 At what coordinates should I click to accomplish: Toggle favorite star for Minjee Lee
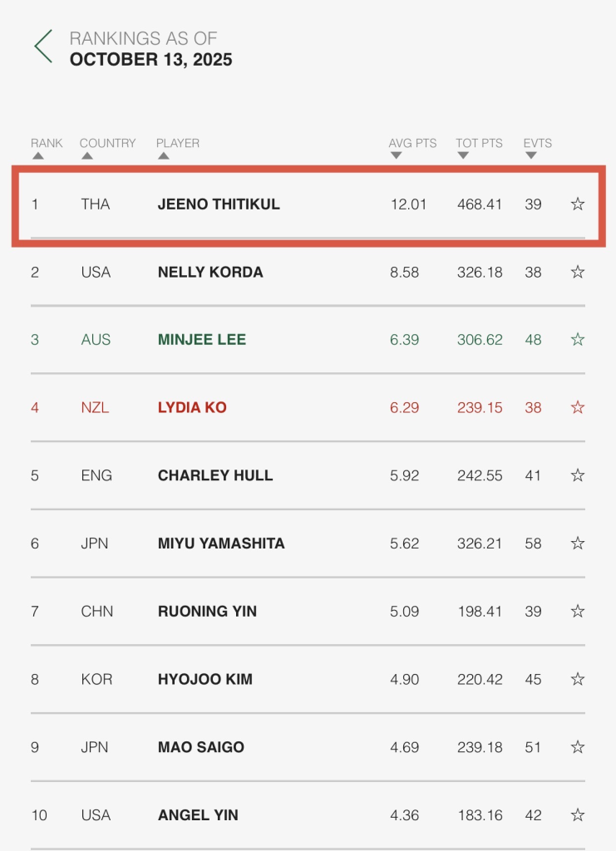coord(578,340)
